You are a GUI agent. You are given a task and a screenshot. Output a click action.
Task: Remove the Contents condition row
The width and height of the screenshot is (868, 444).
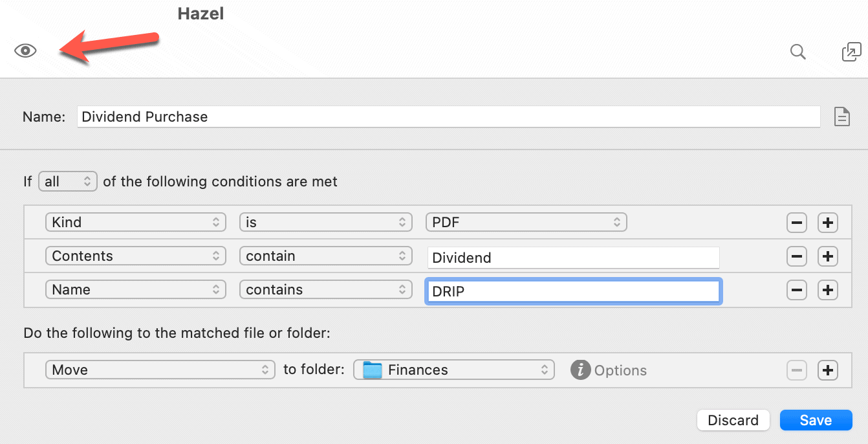tap(797, 256)
